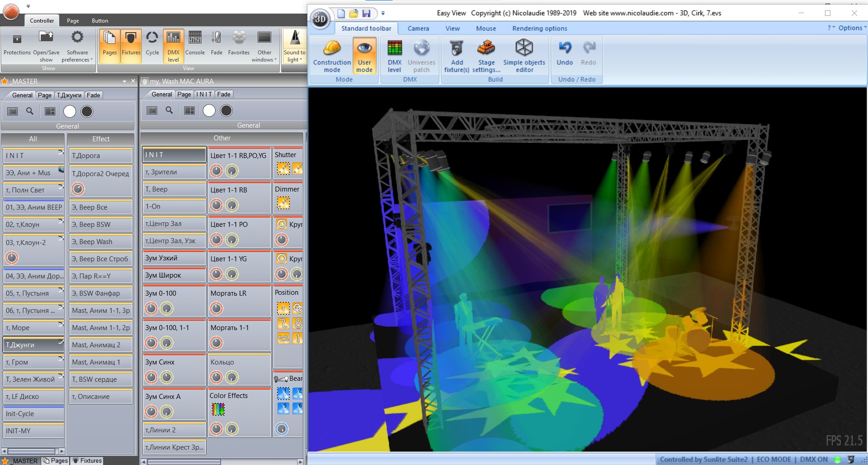Open the Console view

[x=195, y=44]
